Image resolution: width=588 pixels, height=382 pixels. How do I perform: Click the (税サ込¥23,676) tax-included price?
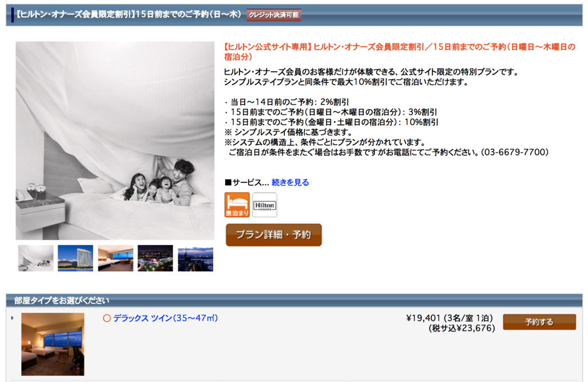[x=462, y=329]
